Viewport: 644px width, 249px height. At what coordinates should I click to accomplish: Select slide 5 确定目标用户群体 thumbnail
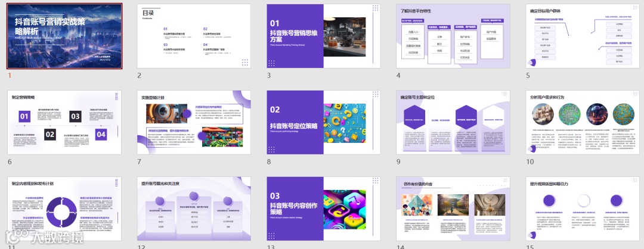[x=583, y=36]
